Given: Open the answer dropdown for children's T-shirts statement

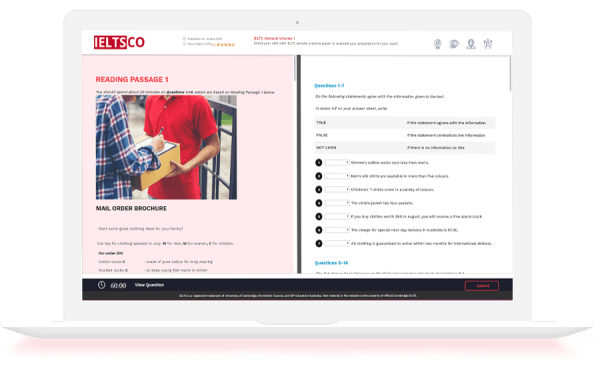Looking at the screenshot, I should click(337, 189).
